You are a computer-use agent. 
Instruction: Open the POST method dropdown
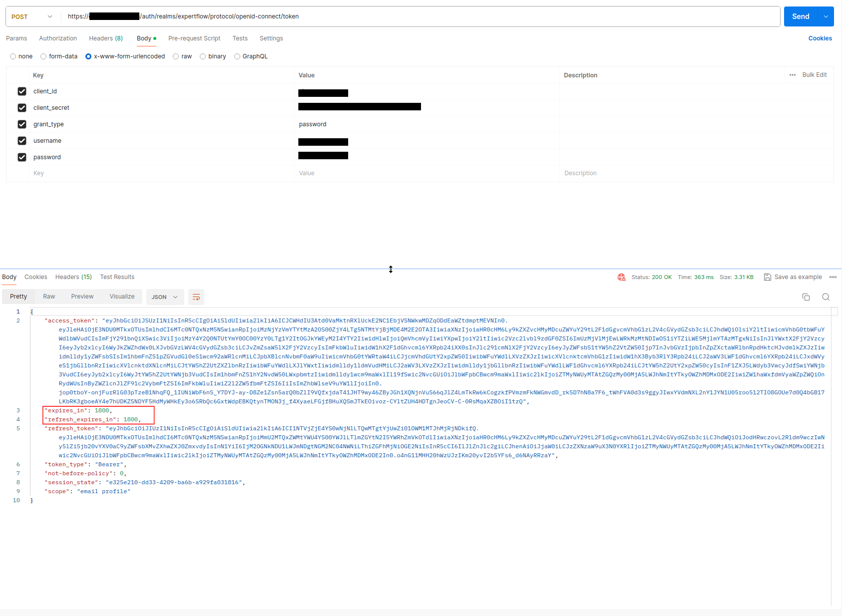32,16
